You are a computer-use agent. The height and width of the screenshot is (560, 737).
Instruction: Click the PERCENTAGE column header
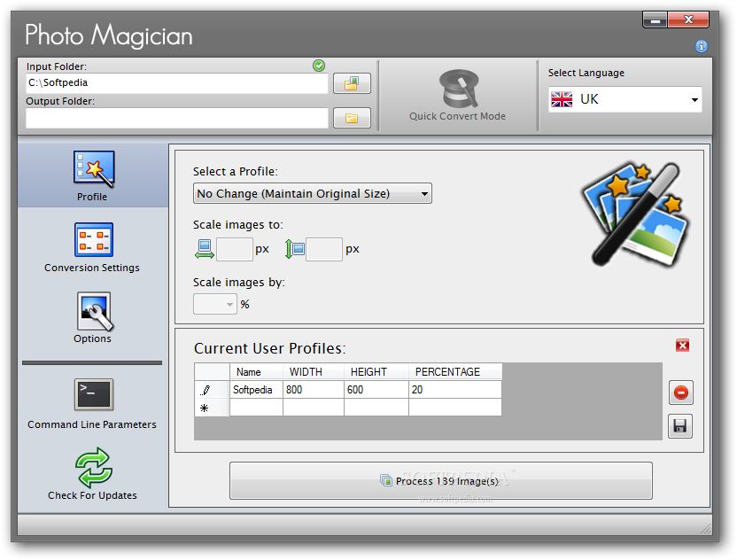click(455, 372)
